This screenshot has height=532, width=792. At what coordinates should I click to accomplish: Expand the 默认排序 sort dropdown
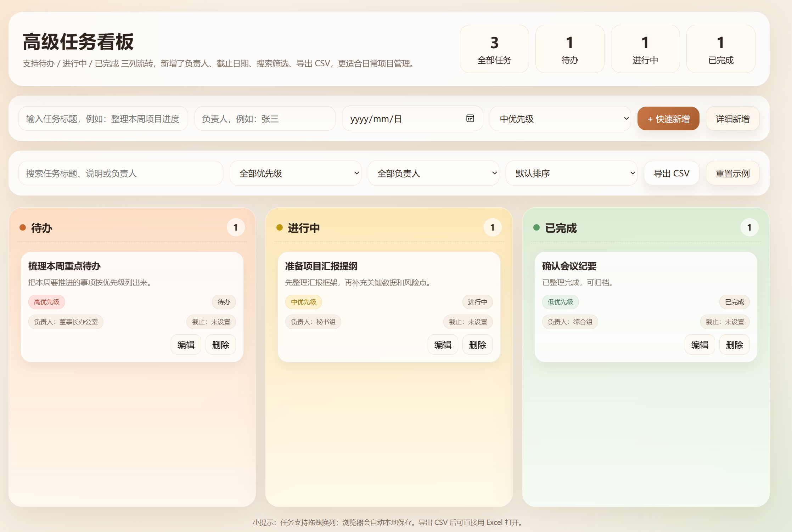pyautogui.click(x=571, y=173)
